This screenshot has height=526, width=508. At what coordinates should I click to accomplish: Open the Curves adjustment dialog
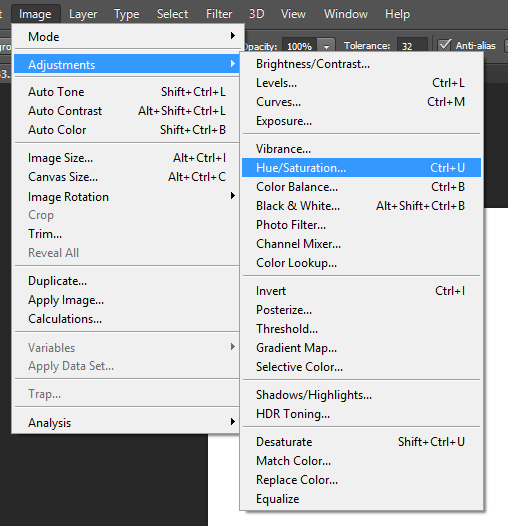[x=361, y=102]
